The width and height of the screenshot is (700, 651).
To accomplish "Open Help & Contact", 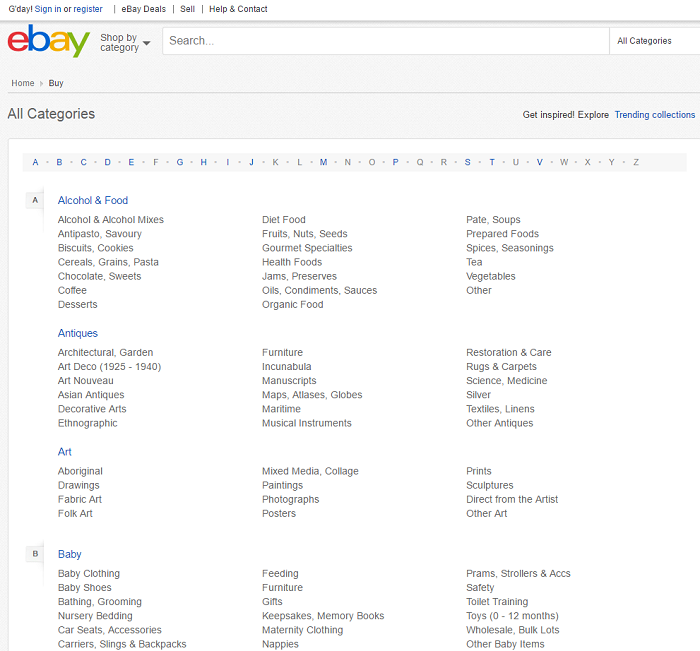I will pyautogui.click(x=238, y=9).
